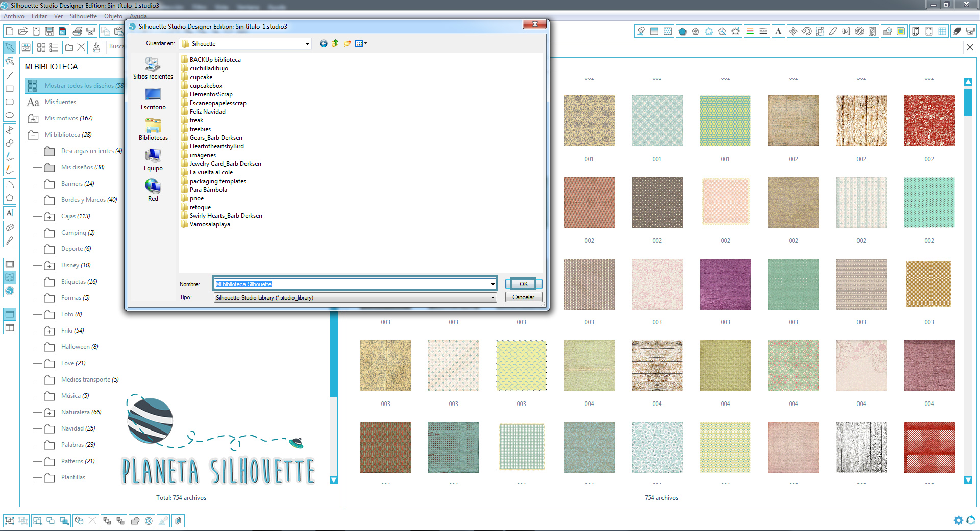The image size is (980, 531).
Task: Expand the 'Cajas' folder
Action: point(50,217)
